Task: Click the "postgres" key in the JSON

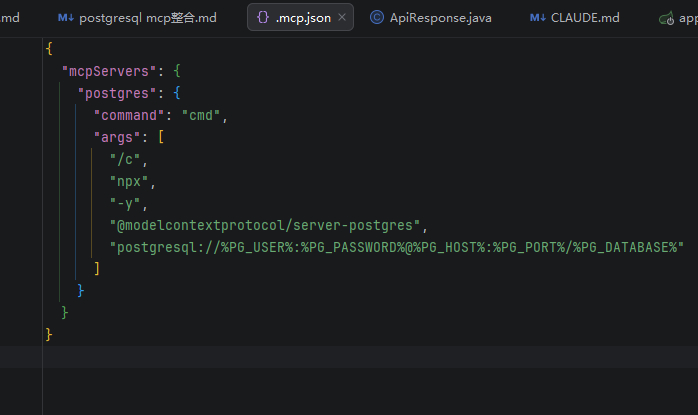Action: point(117,93)
